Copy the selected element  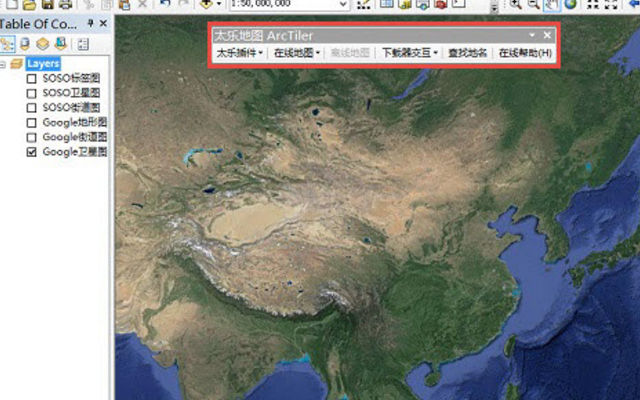click(x=107, y=4)
